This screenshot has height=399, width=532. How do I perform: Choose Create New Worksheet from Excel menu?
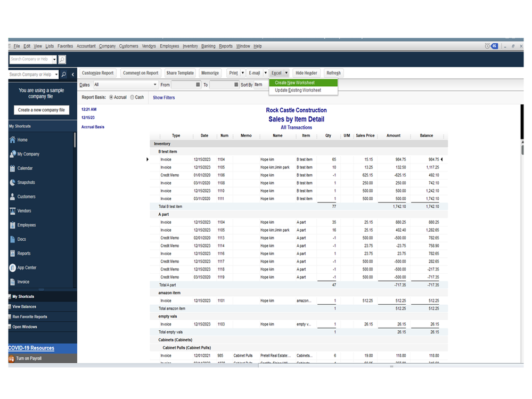coord(294,83)
